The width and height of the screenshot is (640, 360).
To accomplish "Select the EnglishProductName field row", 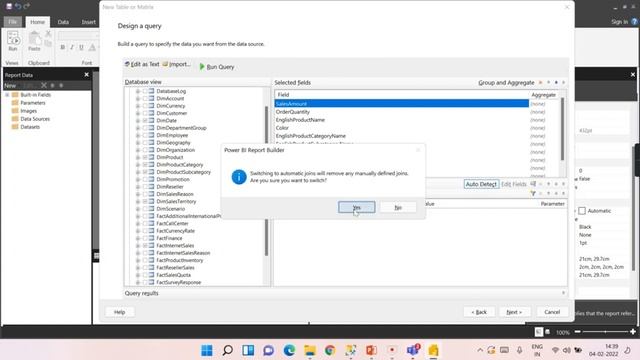I will [x=402, y=120].
